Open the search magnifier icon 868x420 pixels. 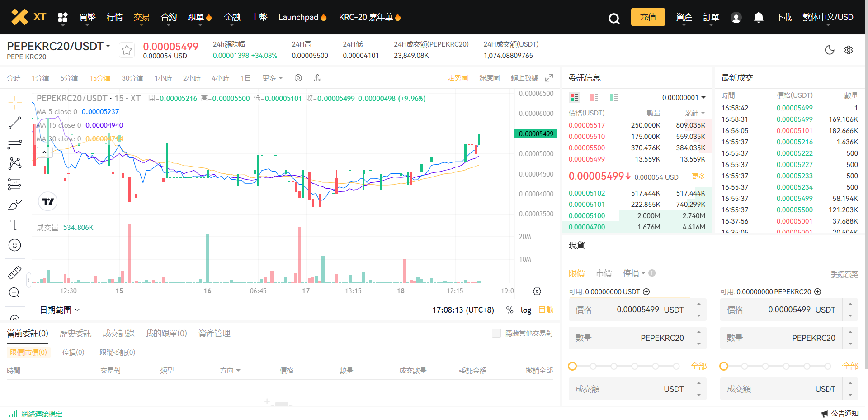[x=613, y=18]
